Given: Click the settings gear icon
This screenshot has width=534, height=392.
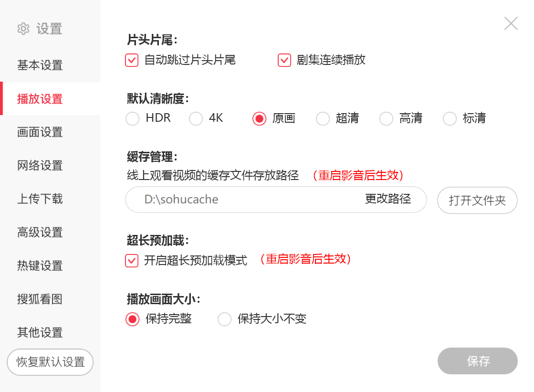Looking at the screenshot, I should pos(23,29).
